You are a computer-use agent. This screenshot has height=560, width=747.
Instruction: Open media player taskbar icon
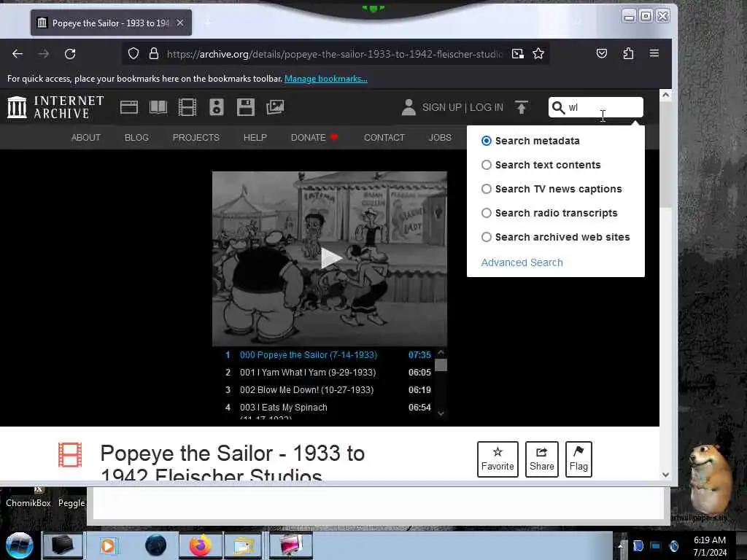(108, 545)
